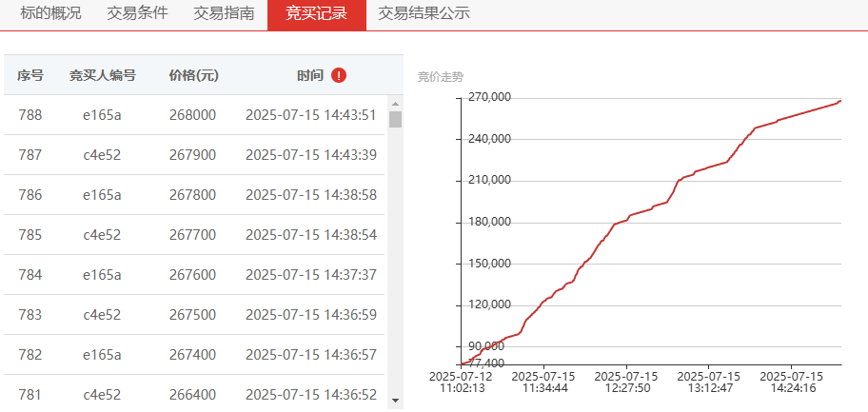The width and height of the screenshot is (868, 412).
Task: Click the 2025-07-15 13:12:47 axis label
Action: (710, 383)
